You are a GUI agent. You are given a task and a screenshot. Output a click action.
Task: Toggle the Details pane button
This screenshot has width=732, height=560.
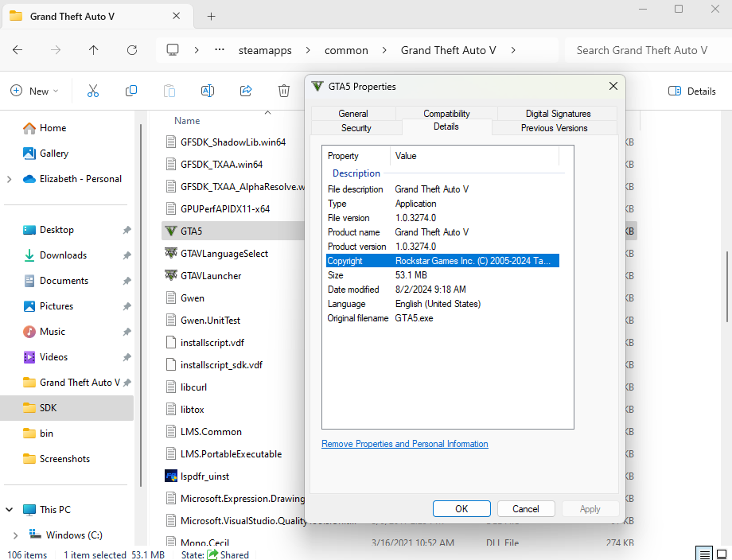coord(691,91)
